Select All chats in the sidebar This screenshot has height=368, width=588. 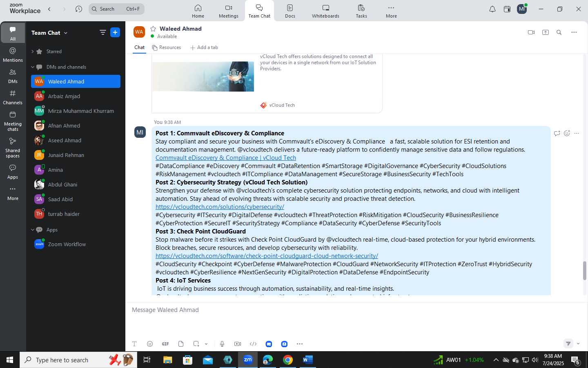click(13, 33)
